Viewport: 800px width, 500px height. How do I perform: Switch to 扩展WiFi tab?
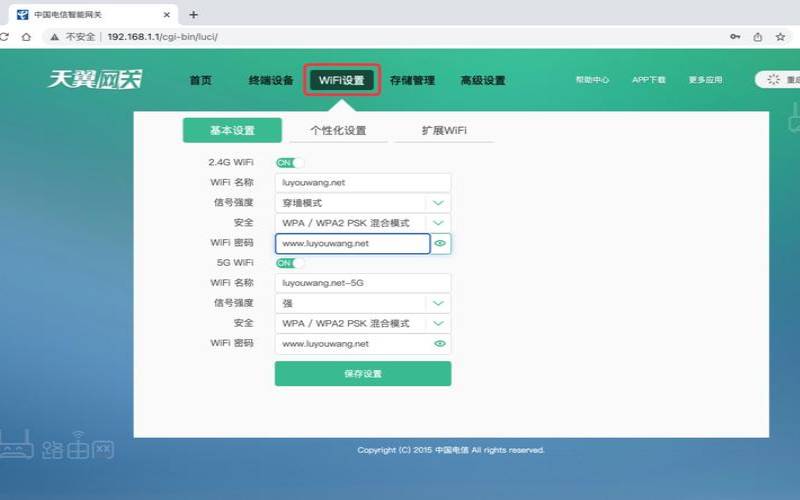coord(444,130)
